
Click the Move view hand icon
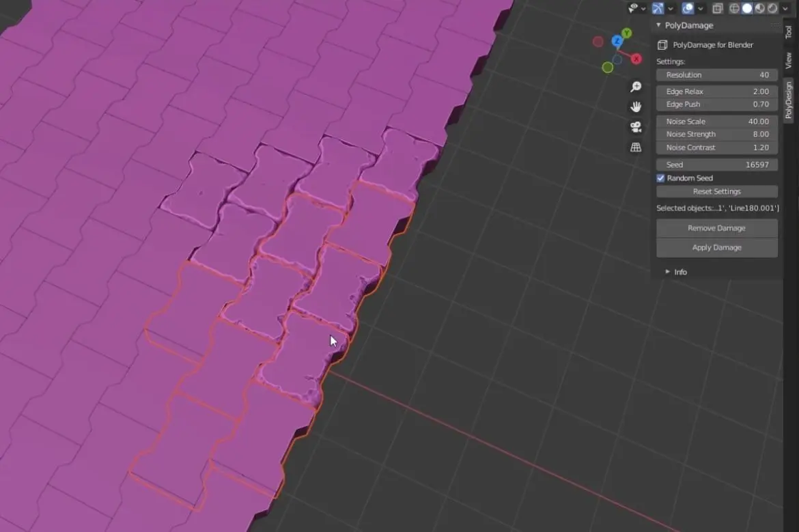[636, 107]
